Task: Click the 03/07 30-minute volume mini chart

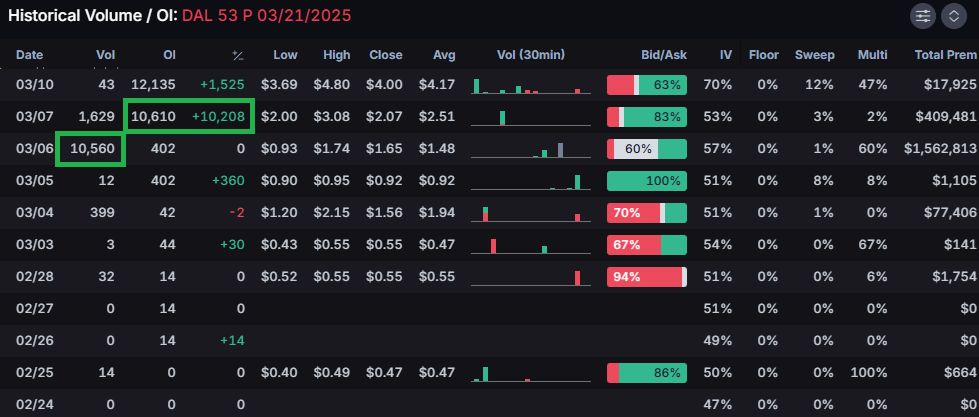Action: (x=531, y=117)
